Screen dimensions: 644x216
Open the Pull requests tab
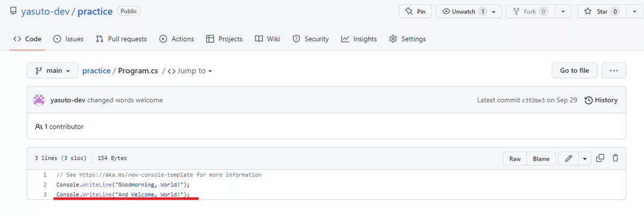coord(121,39)
